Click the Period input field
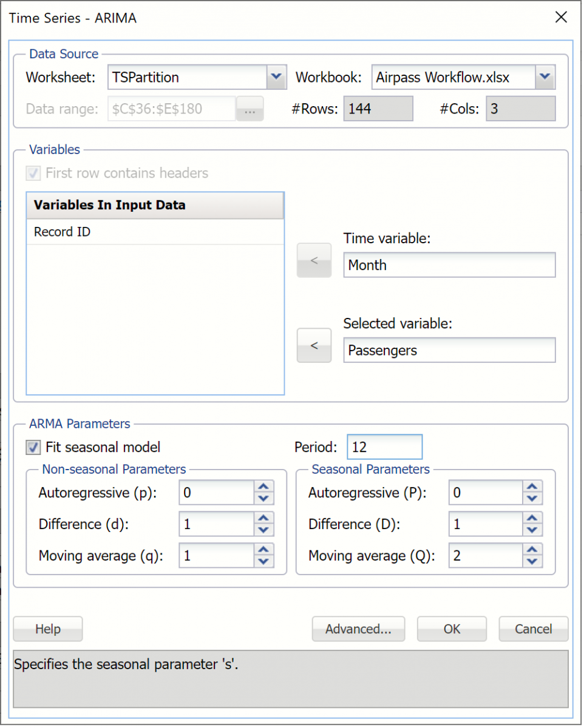 (384, 448)
